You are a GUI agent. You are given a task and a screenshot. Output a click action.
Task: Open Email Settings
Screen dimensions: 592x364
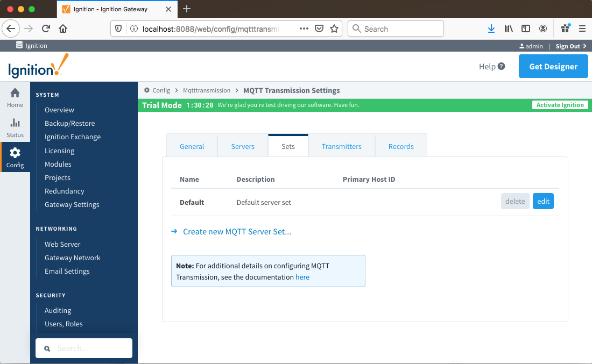coord(67,272)
